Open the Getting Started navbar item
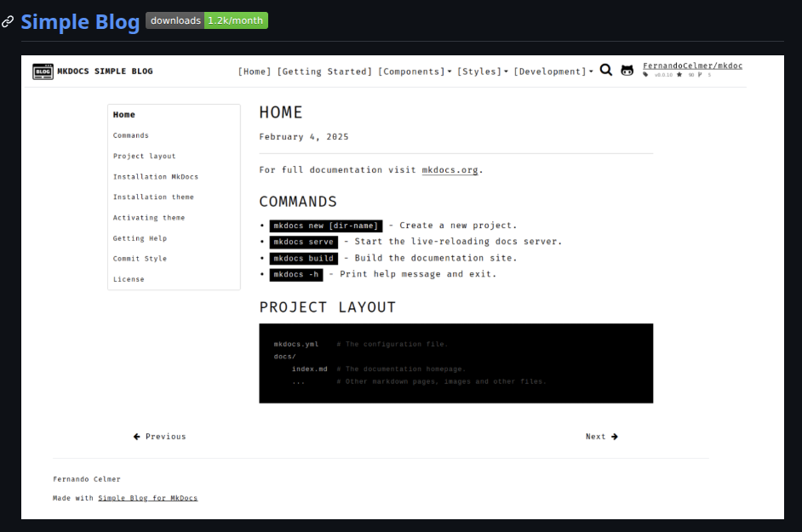Viewport: 802px width, 532px height. pyautogui.click(x=324, y=72)
